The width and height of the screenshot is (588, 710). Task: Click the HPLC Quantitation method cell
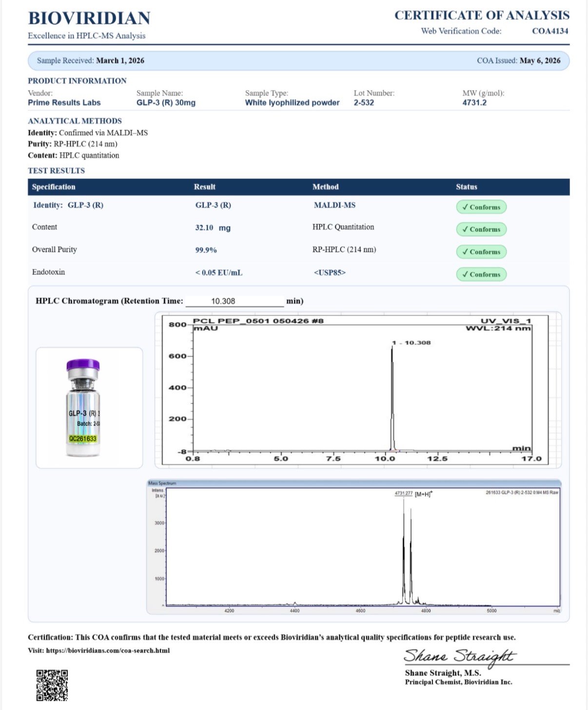pyautogui.click(x=343, y=227)
